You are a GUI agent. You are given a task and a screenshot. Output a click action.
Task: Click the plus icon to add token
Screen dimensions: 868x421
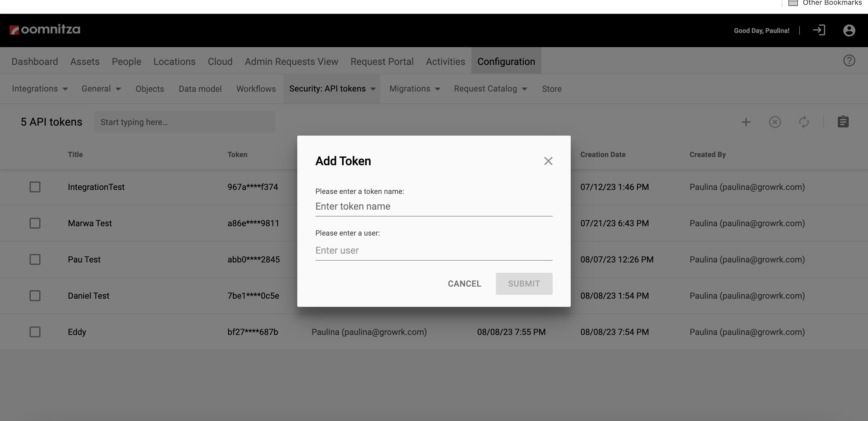click(x=746, y=122)
